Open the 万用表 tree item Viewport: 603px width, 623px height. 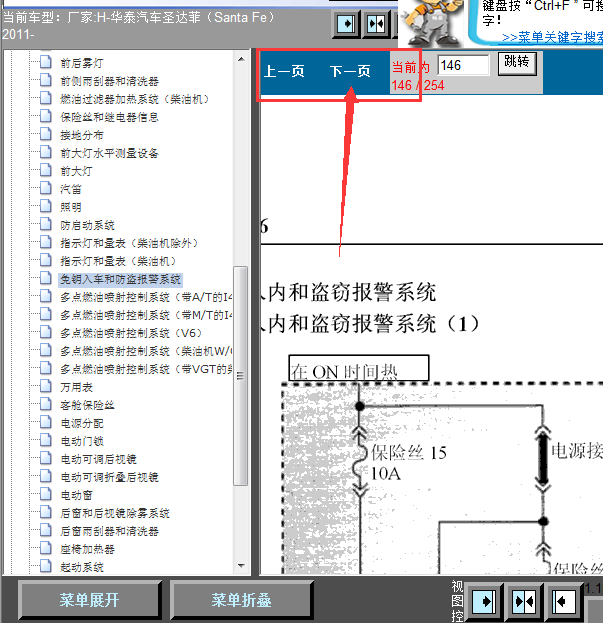tap(76, 387)
